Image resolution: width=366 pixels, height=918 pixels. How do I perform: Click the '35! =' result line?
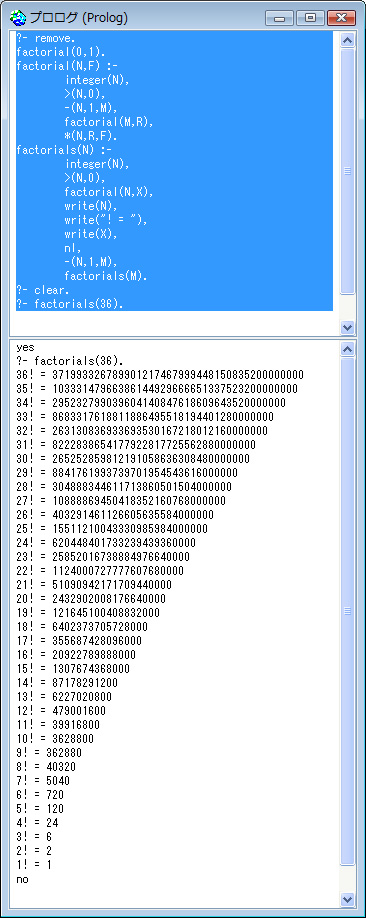tap(157, 389)
